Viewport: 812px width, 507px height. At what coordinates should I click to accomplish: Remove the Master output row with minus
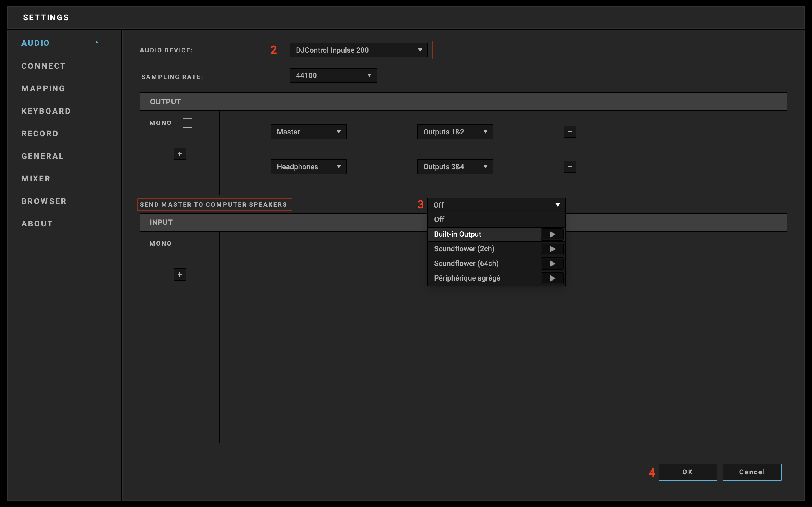click(570, 132)
